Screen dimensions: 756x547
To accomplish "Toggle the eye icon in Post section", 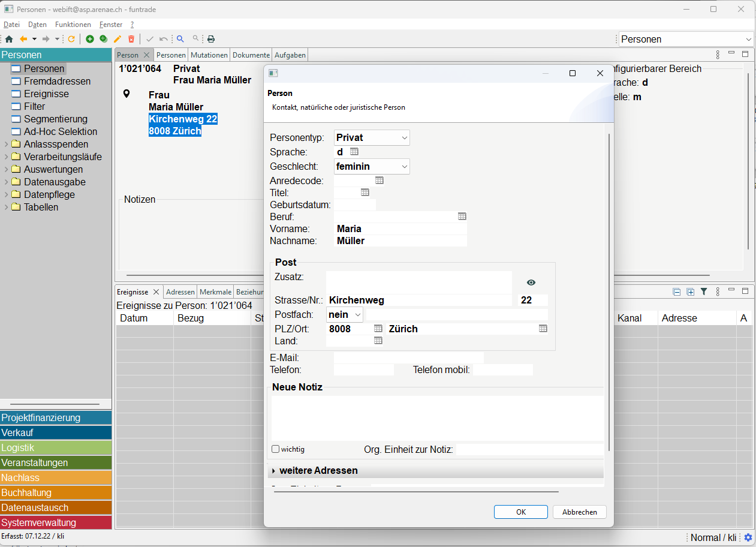I will click(x=531, y=282).
